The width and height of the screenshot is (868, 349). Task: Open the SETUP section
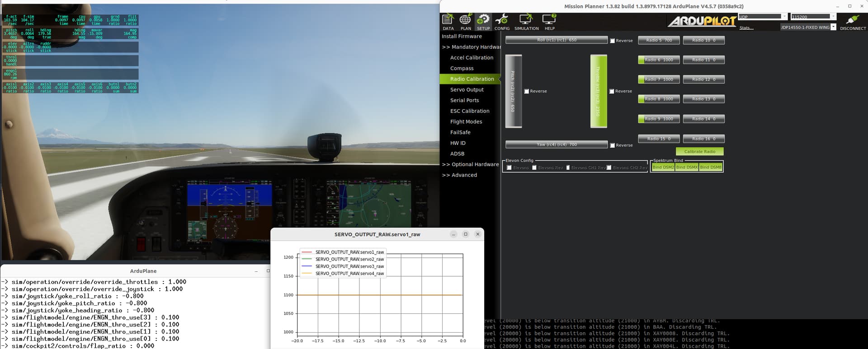483,22
